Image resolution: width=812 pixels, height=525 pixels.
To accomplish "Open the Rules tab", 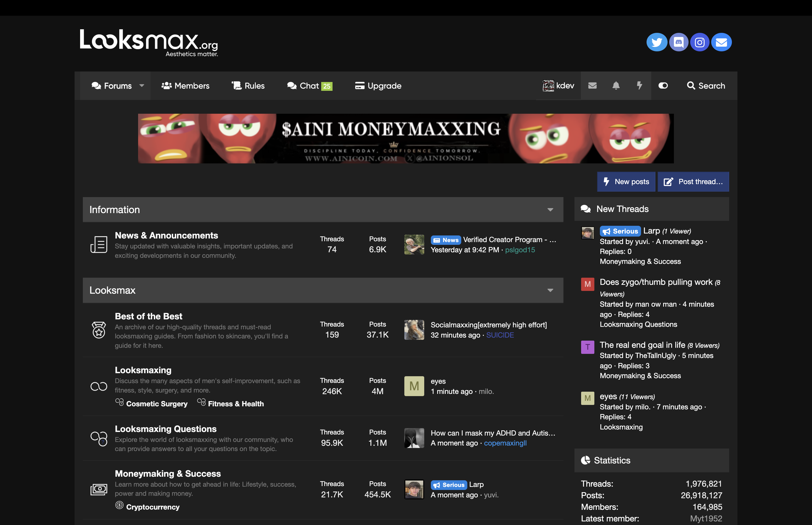I will 248,86.
